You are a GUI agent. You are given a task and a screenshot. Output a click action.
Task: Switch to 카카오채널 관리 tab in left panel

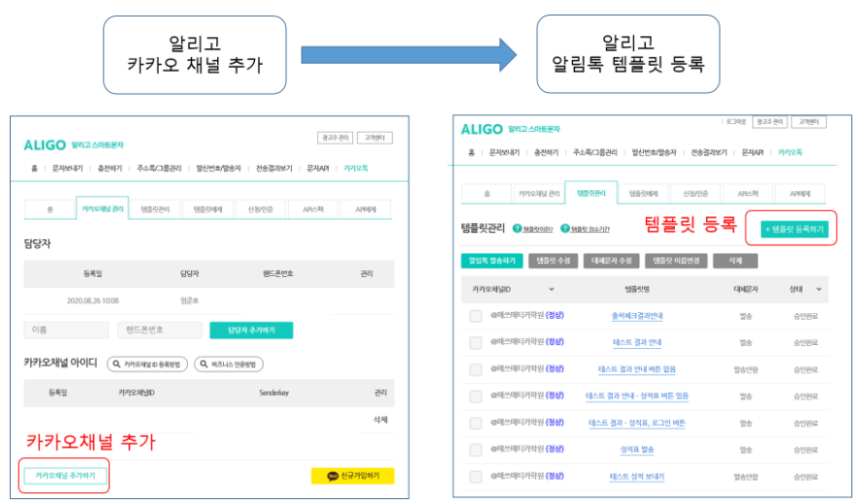tap(103, 208)
